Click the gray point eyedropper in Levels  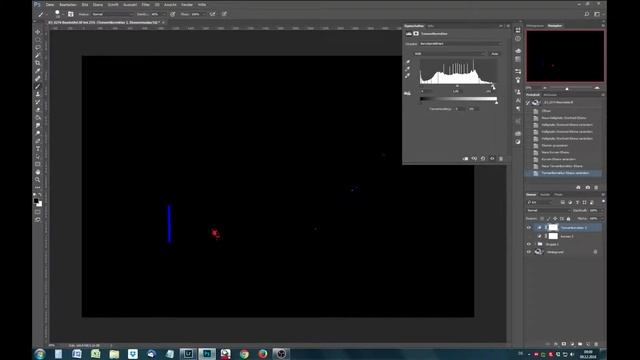point(408,69)
